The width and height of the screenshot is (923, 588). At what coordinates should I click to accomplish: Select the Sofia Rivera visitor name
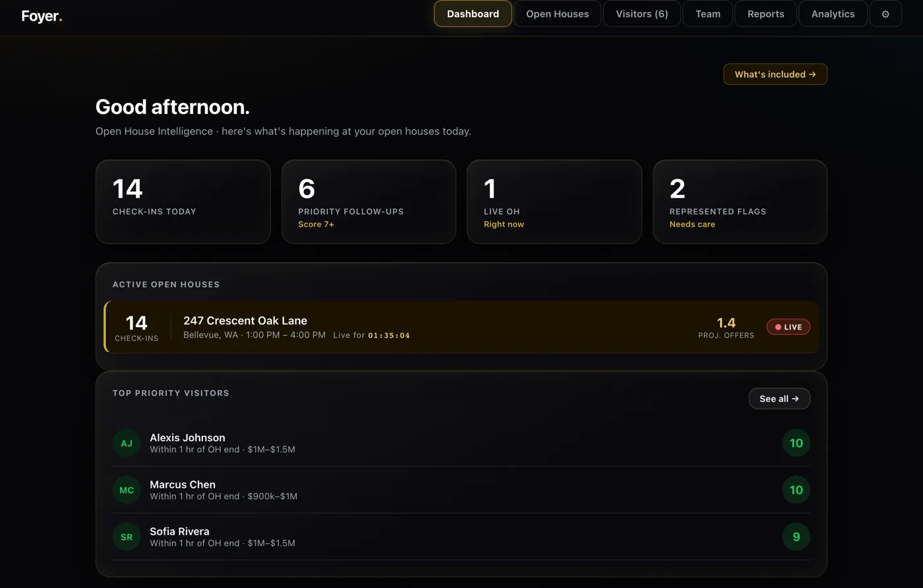[x=179, y=531]
